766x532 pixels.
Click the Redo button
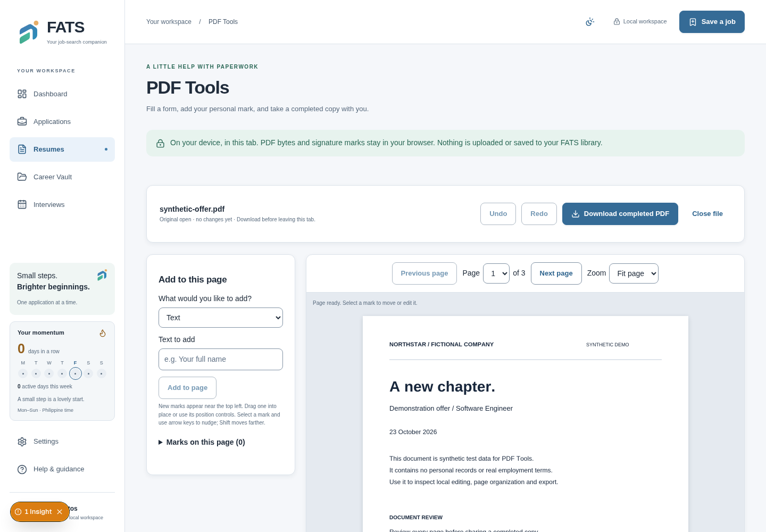539,214
